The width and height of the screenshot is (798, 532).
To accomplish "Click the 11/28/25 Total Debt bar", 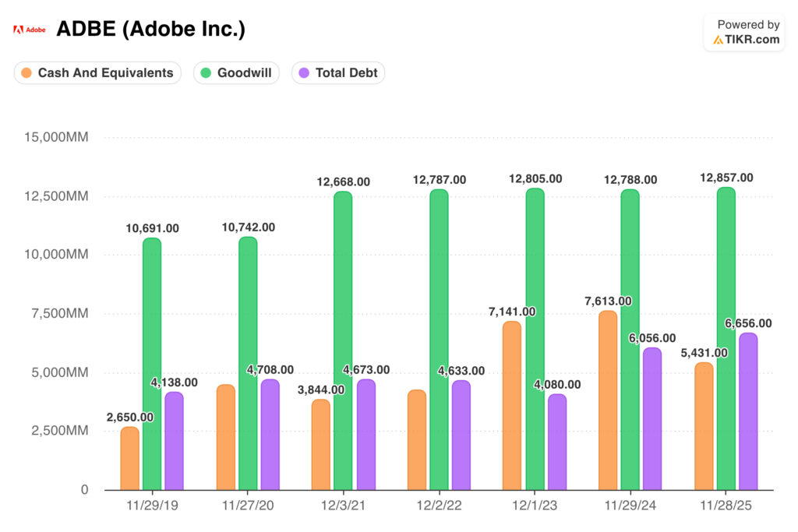I will [x=747, y=411].
